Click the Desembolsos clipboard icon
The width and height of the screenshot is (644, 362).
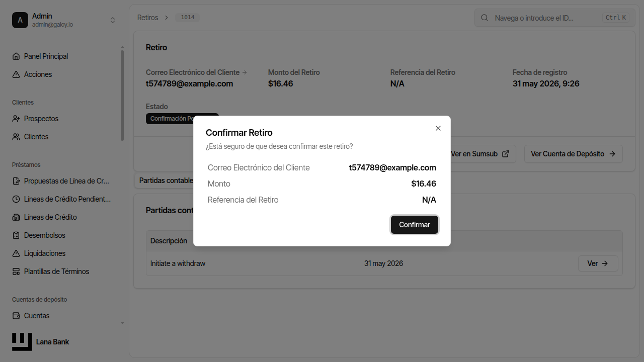pos(16,235)
